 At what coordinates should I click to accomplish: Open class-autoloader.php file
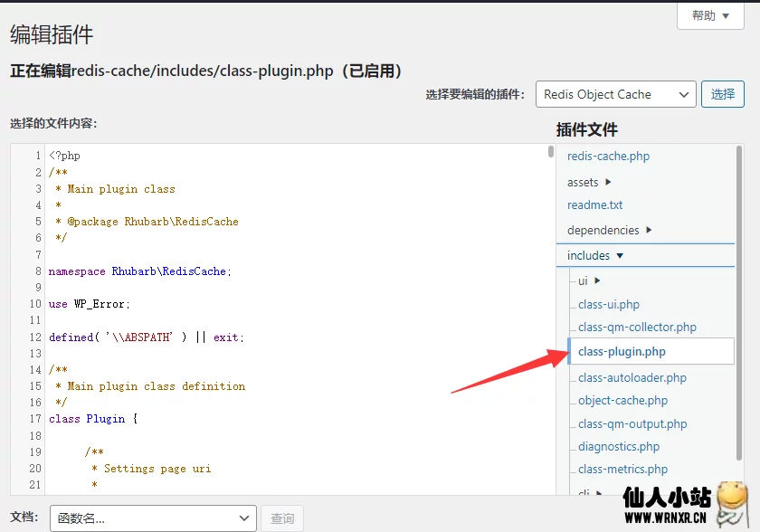[x=632, y=377]
